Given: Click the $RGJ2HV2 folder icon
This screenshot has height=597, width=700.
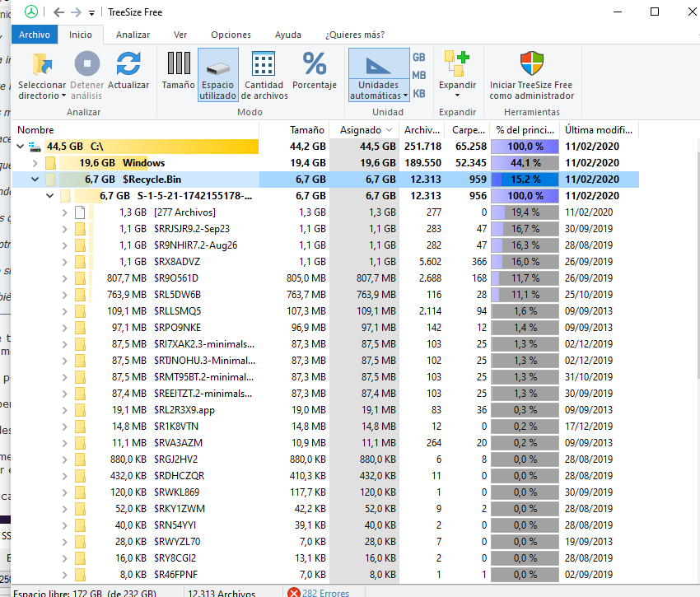Looking at the screenshot, I should click(x=81, y=459).
